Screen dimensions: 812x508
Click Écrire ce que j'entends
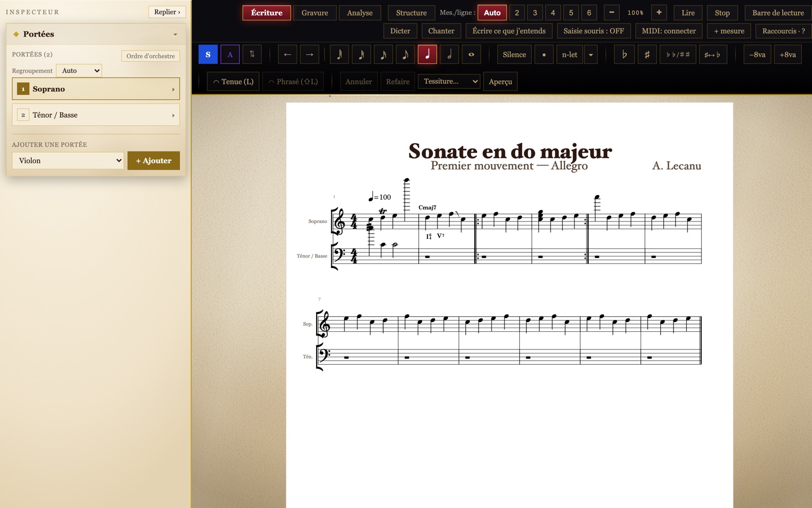click(509, 31)
